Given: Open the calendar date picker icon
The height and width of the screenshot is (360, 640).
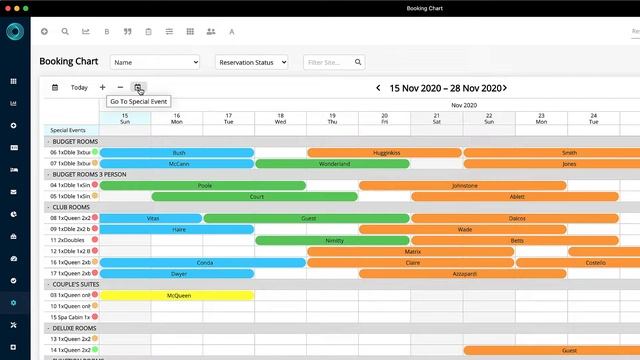Looking at the screenshot, I should (55, 87).
